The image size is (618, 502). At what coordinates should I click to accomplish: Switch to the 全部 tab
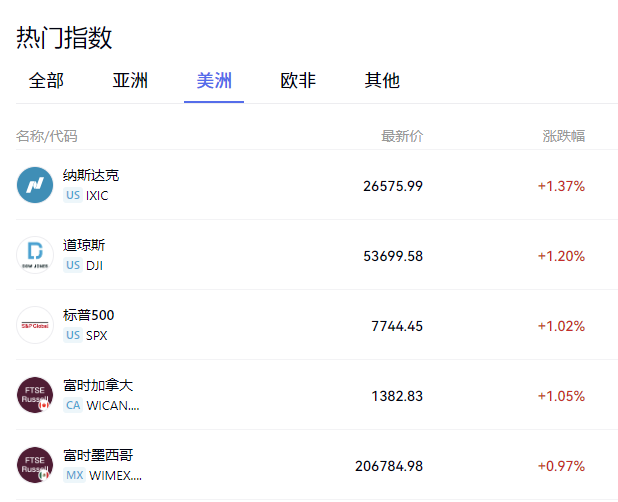46,81
